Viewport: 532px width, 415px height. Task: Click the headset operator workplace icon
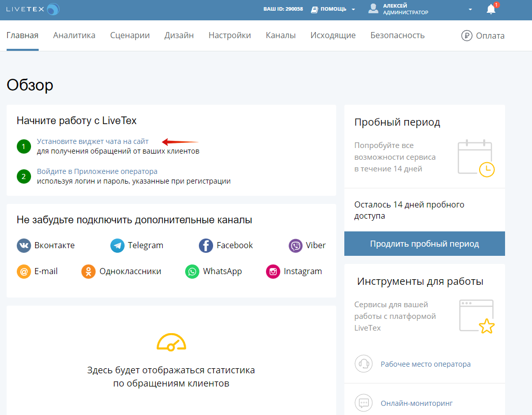click(x=364, y=364)
